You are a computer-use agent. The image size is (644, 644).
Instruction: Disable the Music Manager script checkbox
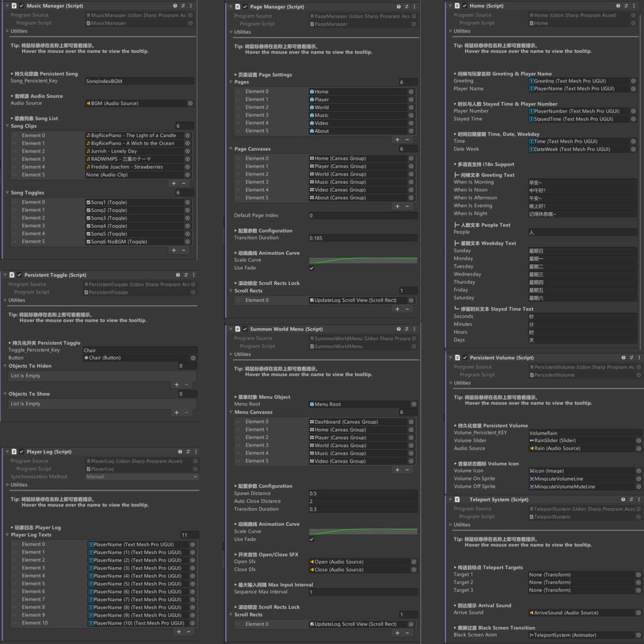(x=22, y=6)
